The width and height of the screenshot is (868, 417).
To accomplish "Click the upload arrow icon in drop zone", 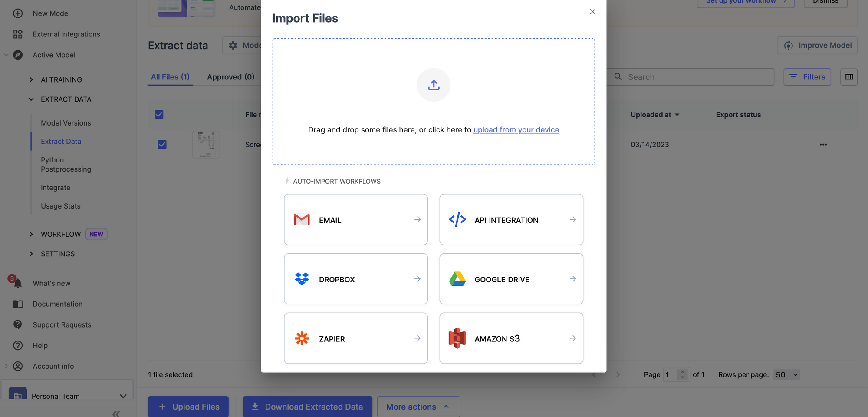I will point(434,85).
